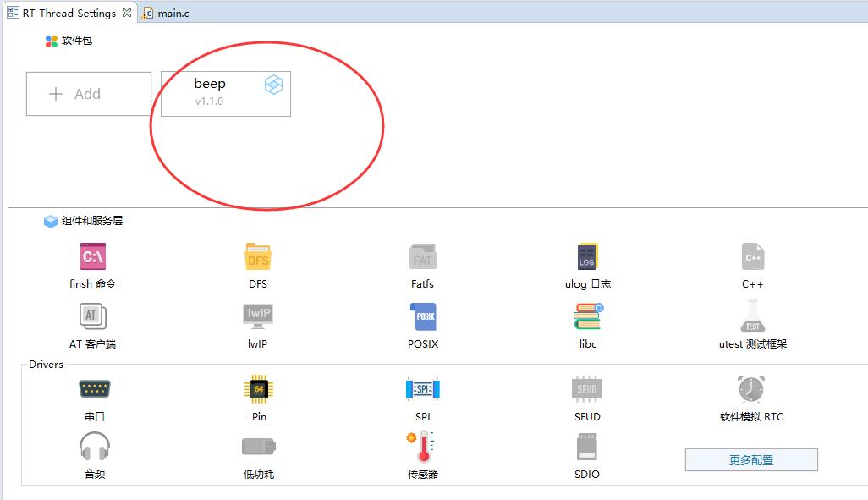Open the ulog 日志 component icon
The image size is (868, 500).
[587, 257]
